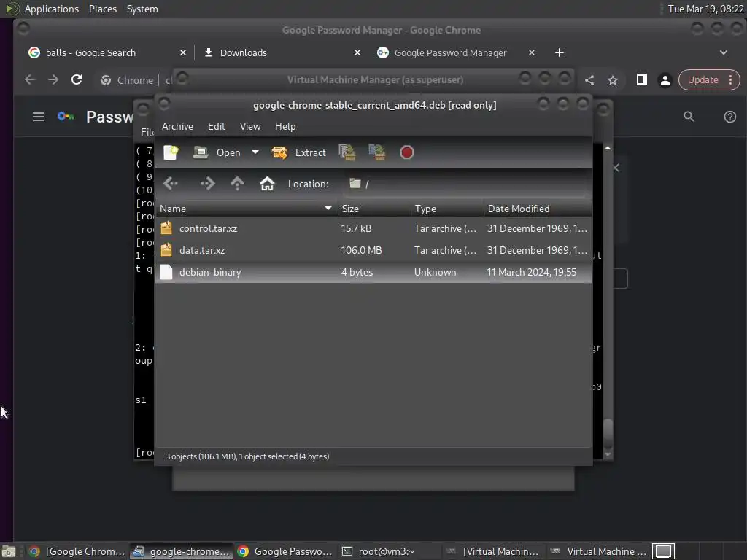Click the data.tar.xz archive file icon
This screenshot has height=560, width=747.
click(166, 250)
